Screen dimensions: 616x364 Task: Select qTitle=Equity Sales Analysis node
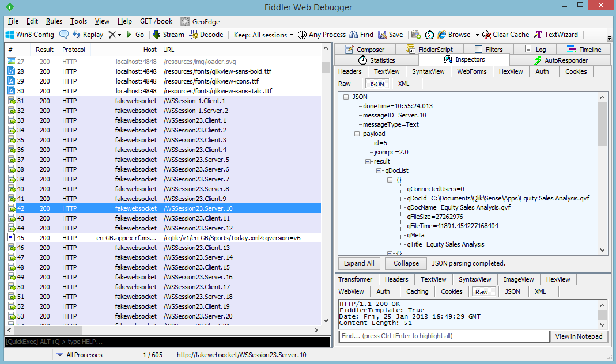click(445, 245)
